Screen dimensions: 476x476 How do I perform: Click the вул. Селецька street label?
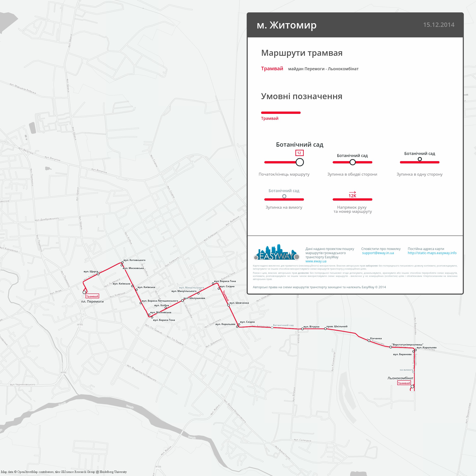[x=302, y=440]
